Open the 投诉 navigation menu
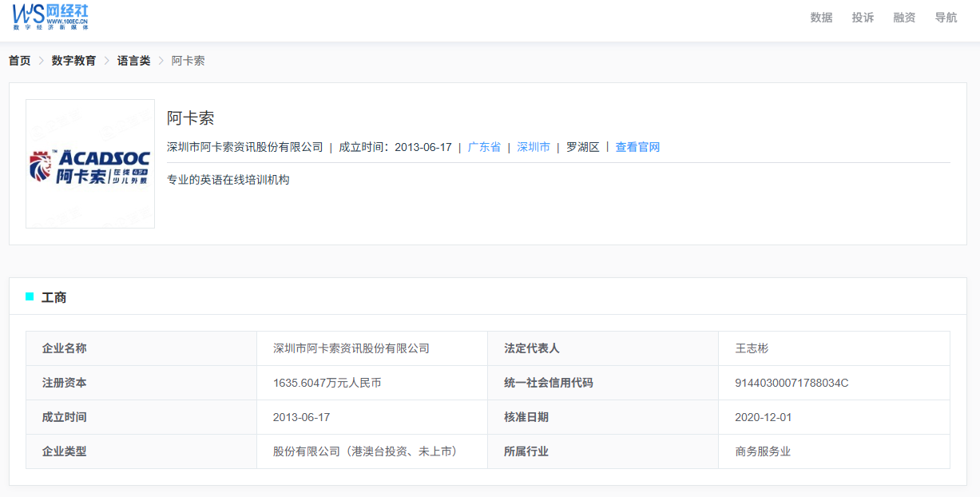Screen dimensions: 980x497 (863, 18)
